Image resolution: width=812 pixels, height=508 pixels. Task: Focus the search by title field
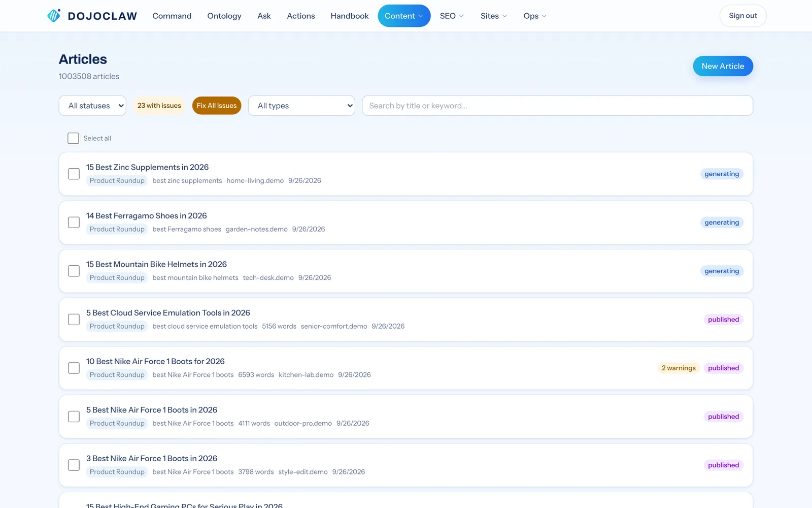pos(557,106)
